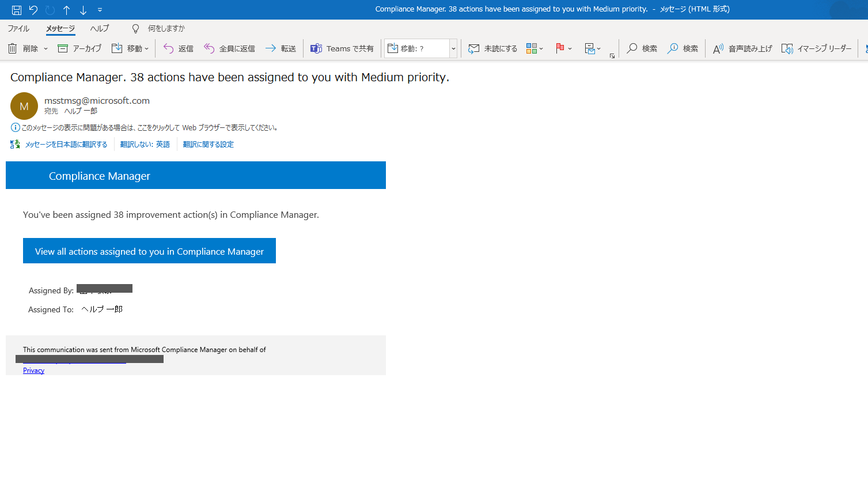Select the メッセージ ribbon tab

pyautogui.click(x=60, y=28)
